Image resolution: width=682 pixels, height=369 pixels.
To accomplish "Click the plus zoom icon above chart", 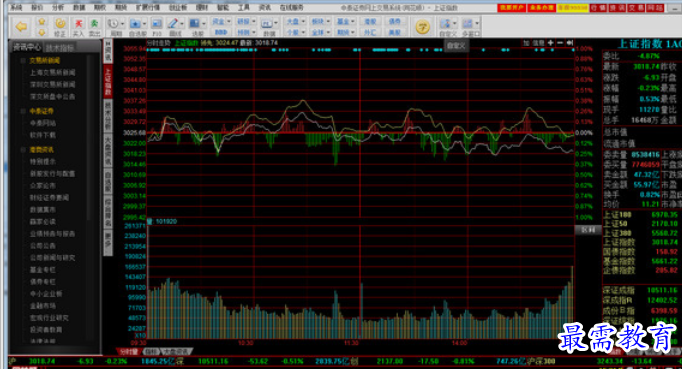I will pyautogui.click(x=551, y=43).
